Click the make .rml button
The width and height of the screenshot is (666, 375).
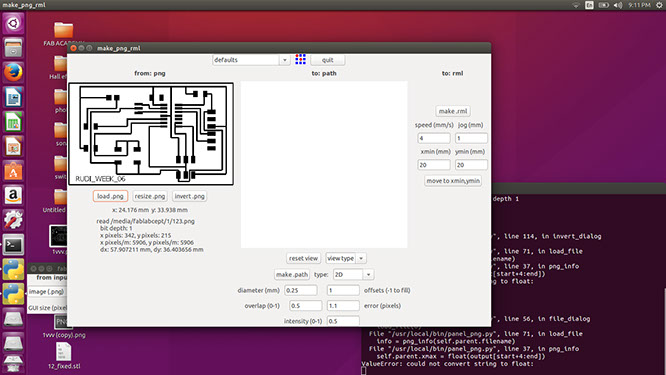[453, 111]
